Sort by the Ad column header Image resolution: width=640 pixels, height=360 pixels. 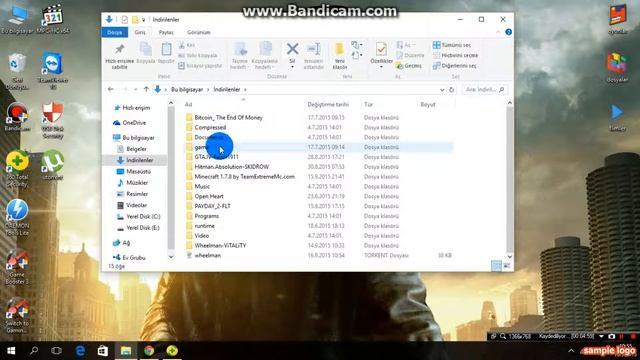(x=188, y=104)
